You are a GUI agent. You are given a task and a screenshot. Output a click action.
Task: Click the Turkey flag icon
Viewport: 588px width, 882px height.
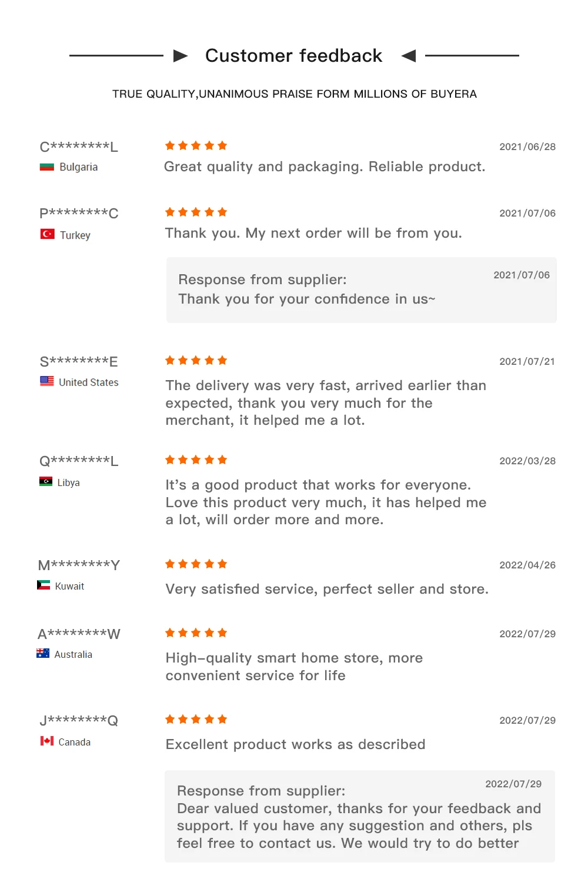[47, 234]
